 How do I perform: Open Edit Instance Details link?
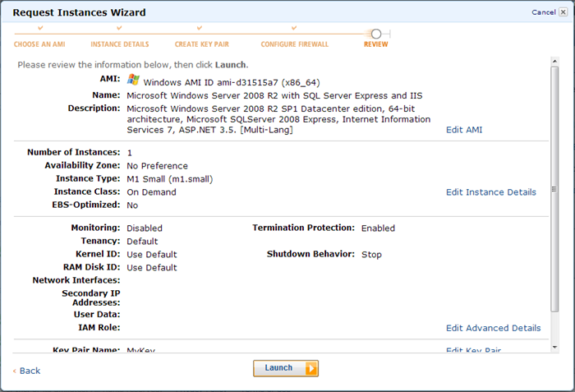pyautogui.click(x=491, y=192)
